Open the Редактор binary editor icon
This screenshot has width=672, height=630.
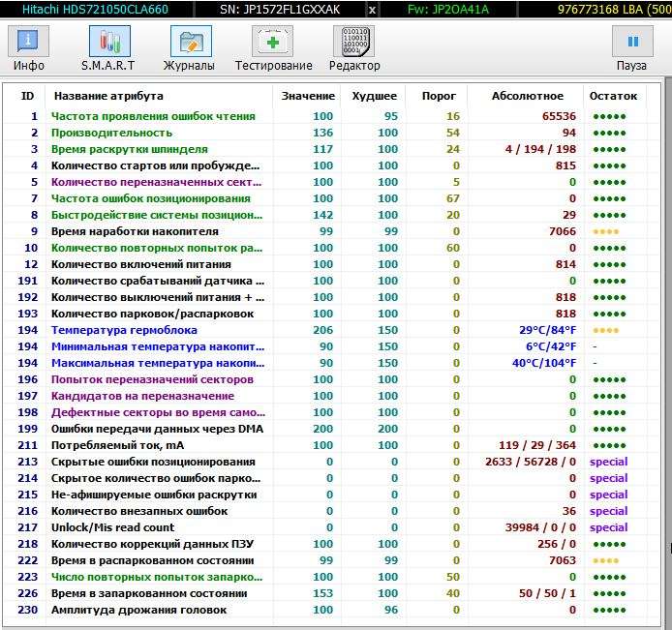coord(354,41)
